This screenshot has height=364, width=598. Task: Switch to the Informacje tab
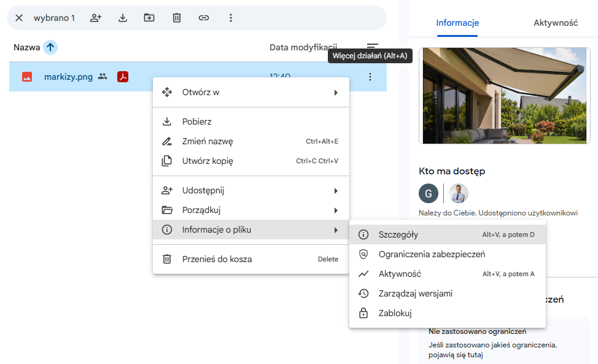[x=457, y=23]
